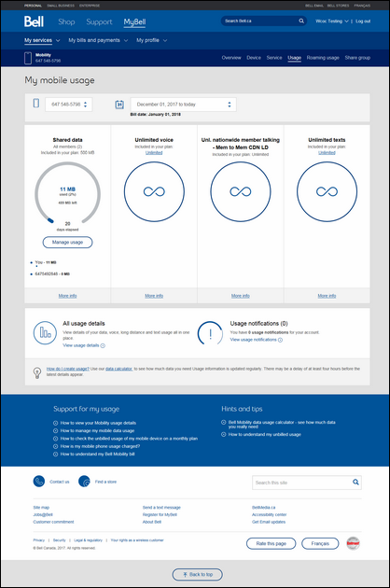Click the Usage notifications exclamation icon
The width and height of the screenshot is (390, 588).
[210, 332]
